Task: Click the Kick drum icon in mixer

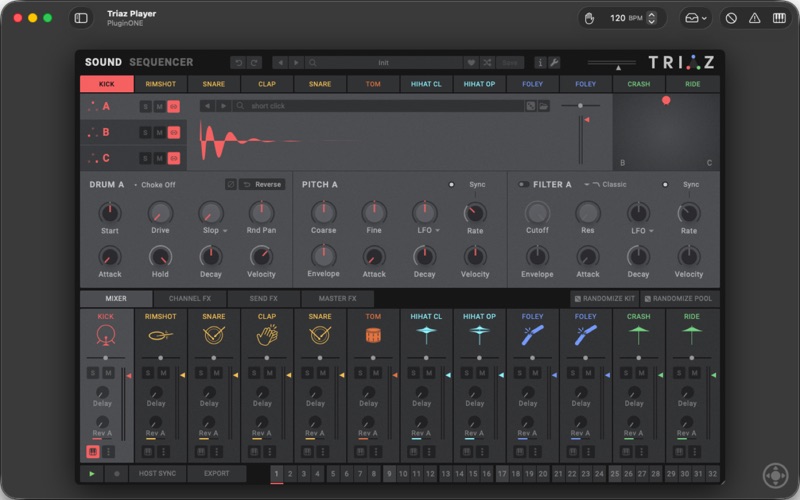Action: click(x=106, y=336)
